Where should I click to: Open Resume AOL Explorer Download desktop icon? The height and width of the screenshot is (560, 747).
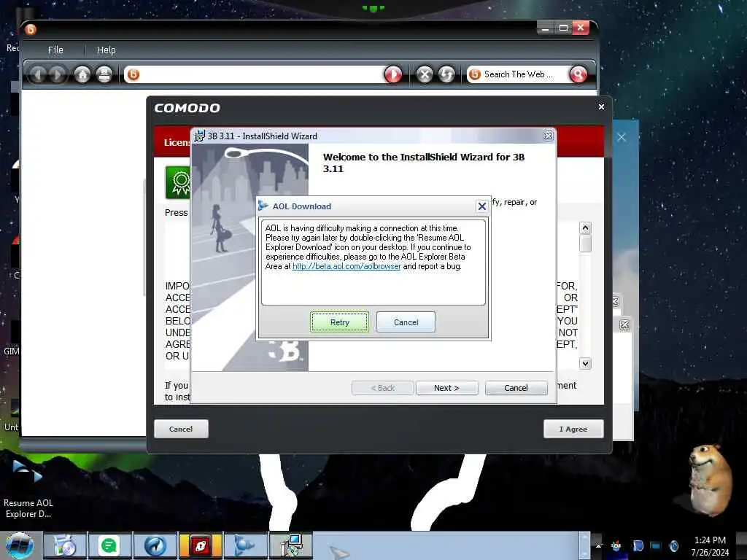click(28, 491)
